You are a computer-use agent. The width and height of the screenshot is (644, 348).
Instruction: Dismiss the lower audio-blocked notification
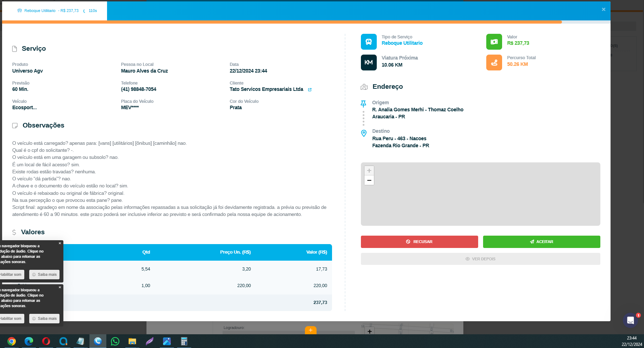coord(60,287)
